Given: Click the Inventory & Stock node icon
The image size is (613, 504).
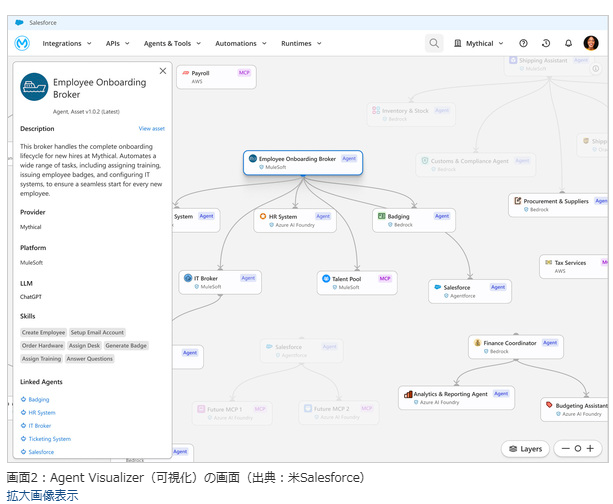Looking at the screenshot, I should [376, 110].
